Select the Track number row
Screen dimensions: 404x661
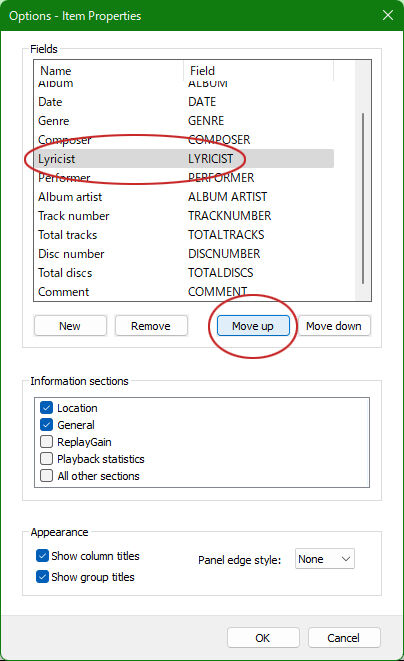pos(184,215)
